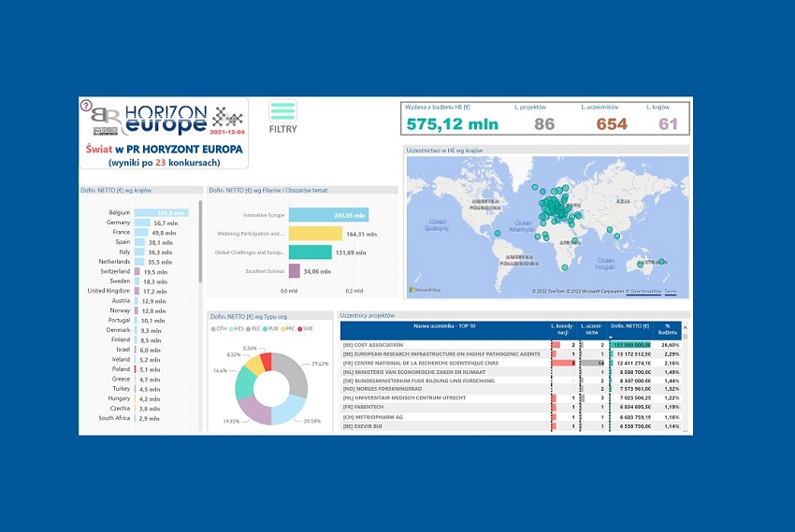Click the question mark help icon
The image size is (795, 532).
pyautogui.click(x=86, y=105)
